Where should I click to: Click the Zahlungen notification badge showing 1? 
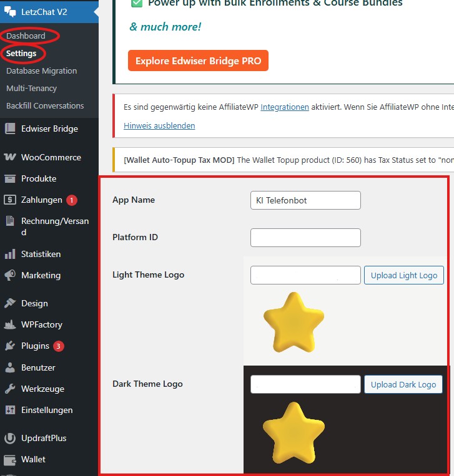72,200
